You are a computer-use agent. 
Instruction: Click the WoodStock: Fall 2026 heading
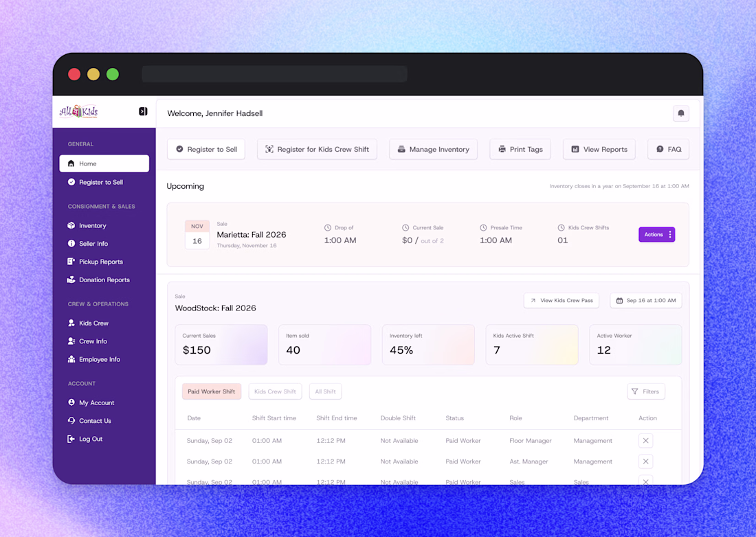[x=216, y=308]
